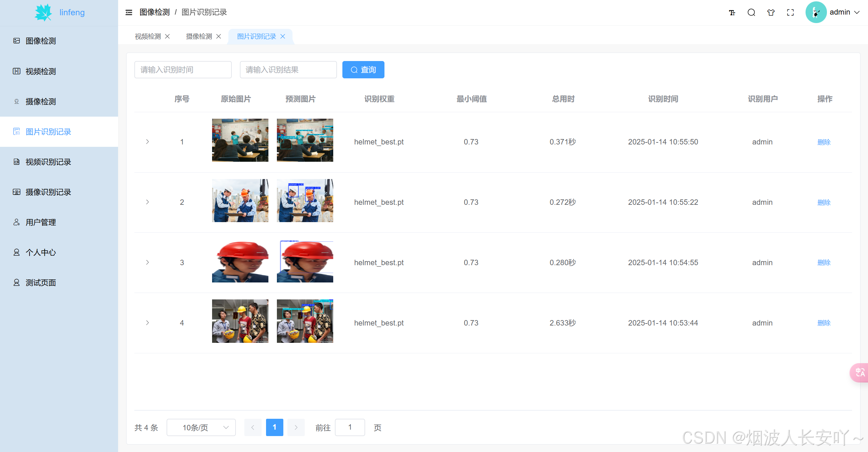Open the 10条/页 page size dropdown
Viewport: 868px width, 452px height.
coord(201,428)
